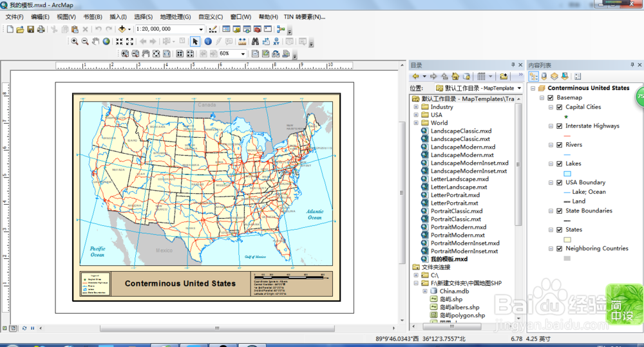Click the Go To XY icon
644x347 pixels.
276,41
